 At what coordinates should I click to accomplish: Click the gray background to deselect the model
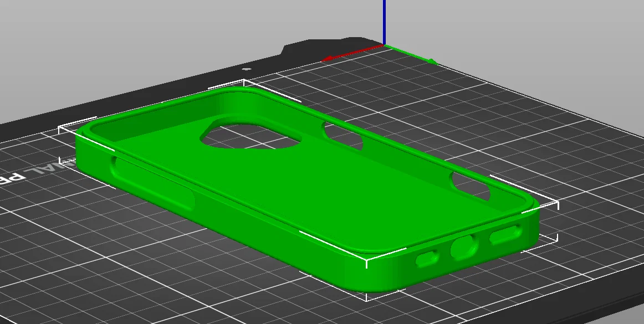[83, 33]
